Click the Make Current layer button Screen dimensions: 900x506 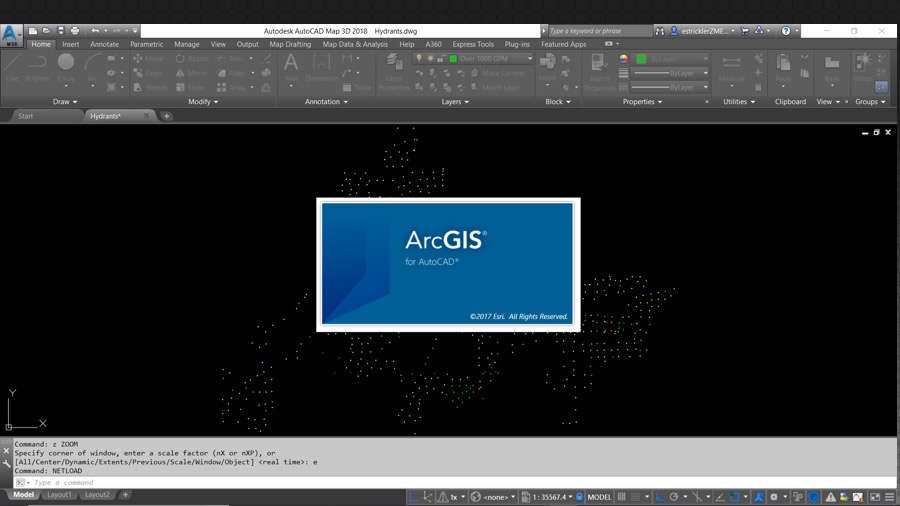pos(496,73)
